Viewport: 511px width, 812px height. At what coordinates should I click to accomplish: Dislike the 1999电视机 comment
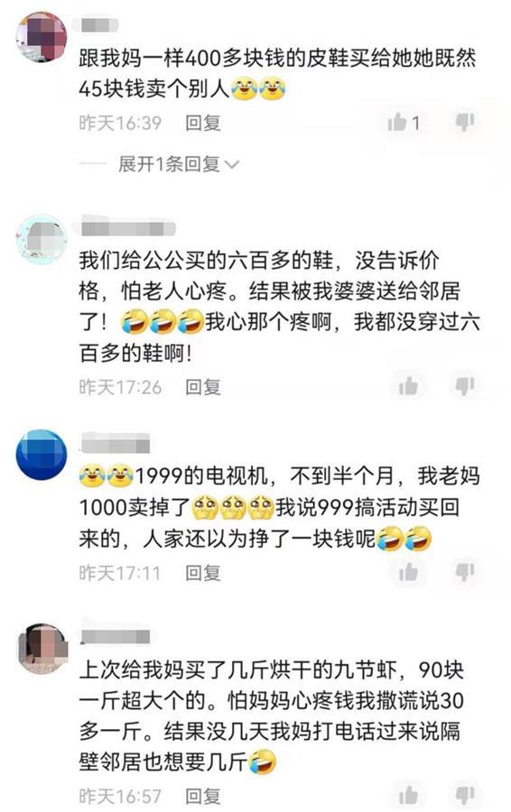[x=465, y=572]
